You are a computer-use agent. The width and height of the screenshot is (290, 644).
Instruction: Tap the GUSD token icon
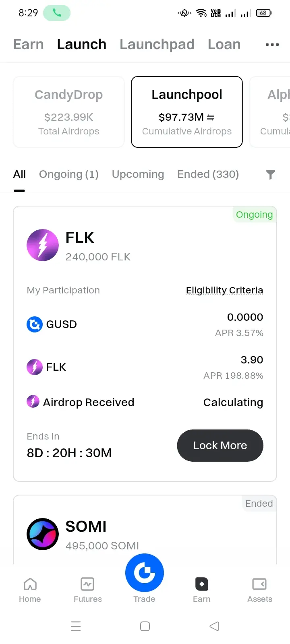(35, 324)
